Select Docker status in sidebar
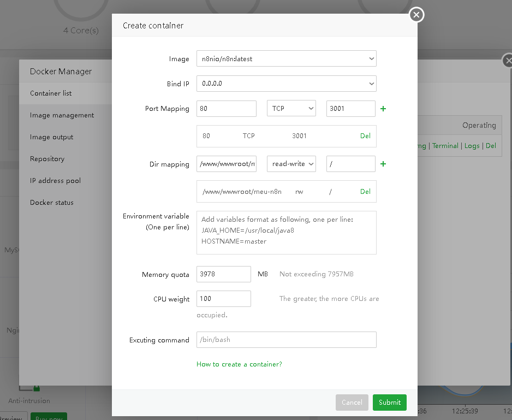 coord(52,203)
